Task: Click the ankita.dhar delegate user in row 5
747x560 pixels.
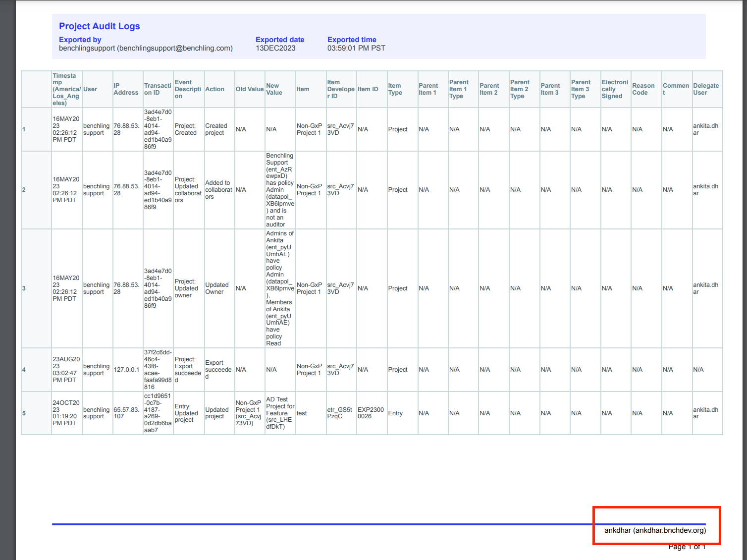Action: coord(707,413)
